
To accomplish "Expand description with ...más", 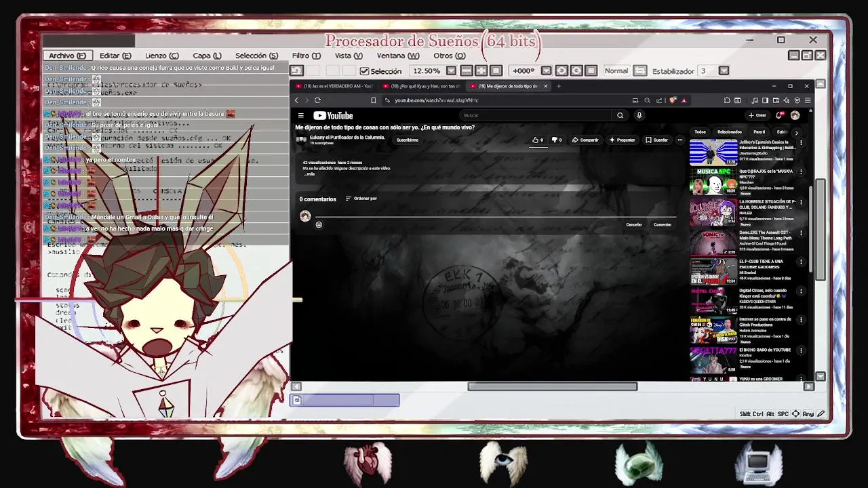I will pyautogui.click(x=309, y=174).
